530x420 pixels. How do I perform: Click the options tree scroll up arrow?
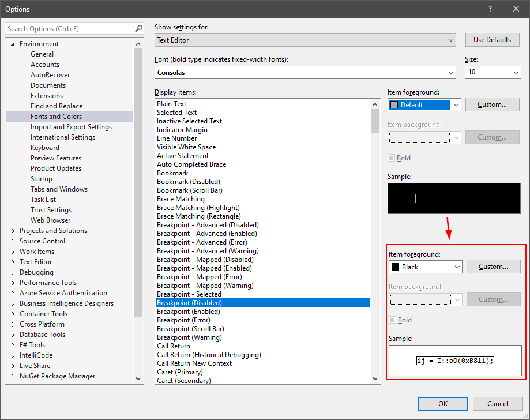point(138,44)
